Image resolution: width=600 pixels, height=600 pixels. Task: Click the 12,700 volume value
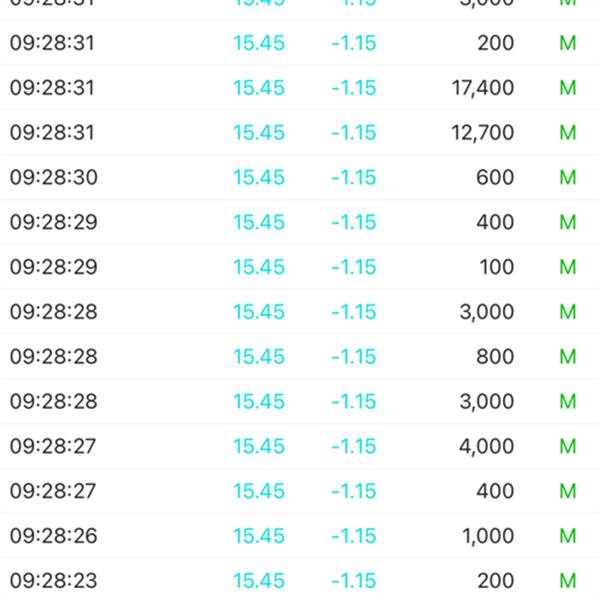coord(482,133)
